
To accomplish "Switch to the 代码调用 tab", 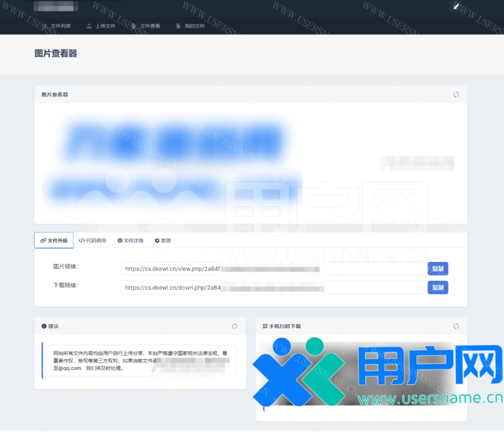I will 93,240.
